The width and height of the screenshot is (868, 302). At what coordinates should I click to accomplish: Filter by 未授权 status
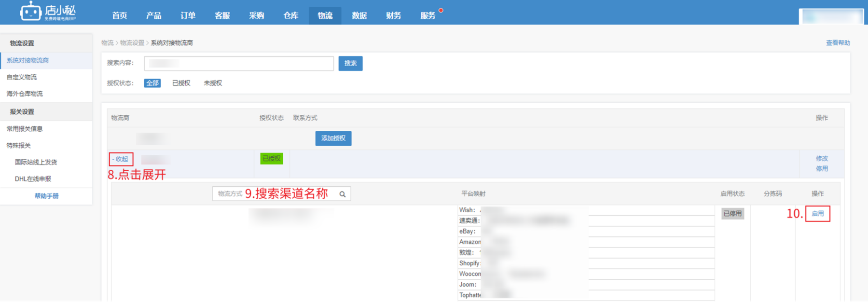[212, 83]
